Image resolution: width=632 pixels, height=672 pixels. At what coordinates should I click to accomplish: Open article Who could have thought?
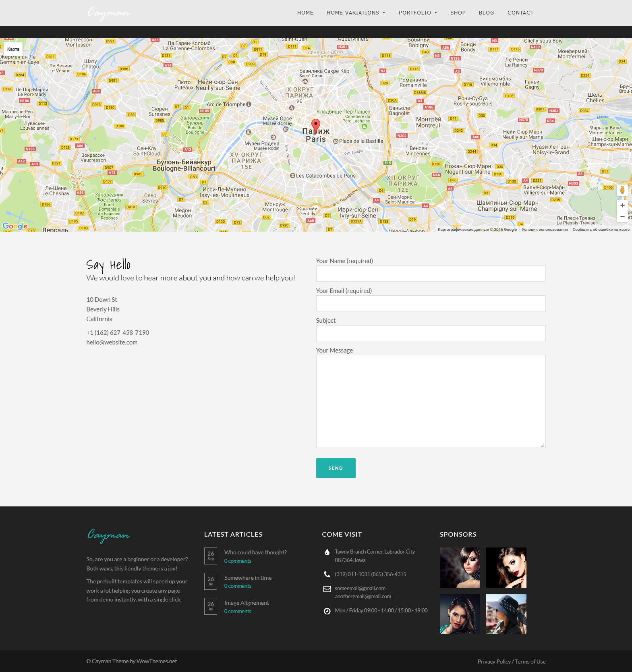(255, 552)
